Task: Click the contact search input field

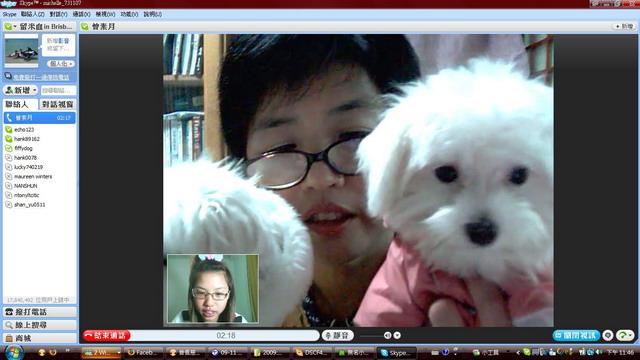Action: [58, 90]
